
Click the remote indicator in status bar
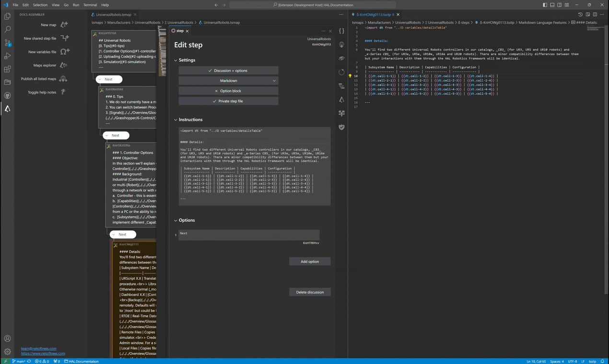click(5, 361)
